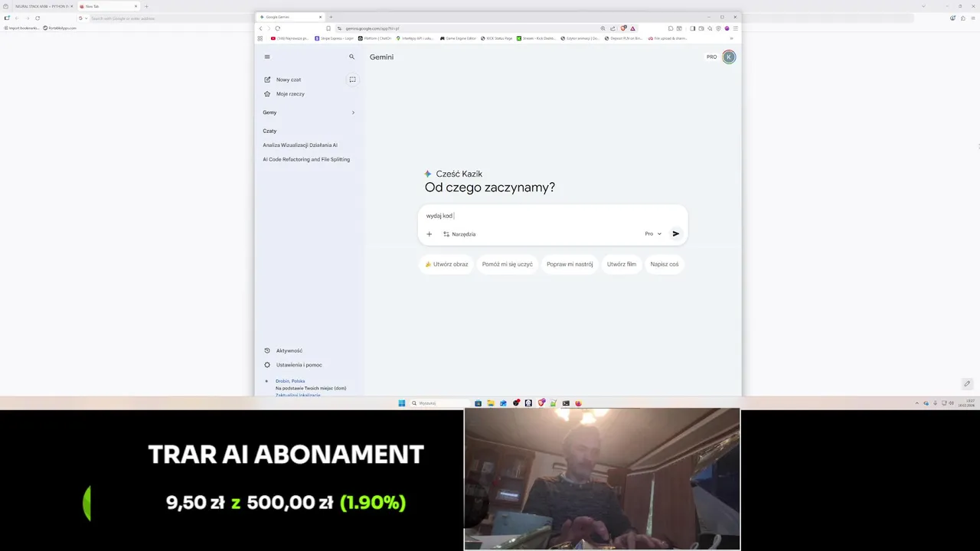Open the Firefox taskbar icon
This screenshot has height=551, width=980.
578,403
